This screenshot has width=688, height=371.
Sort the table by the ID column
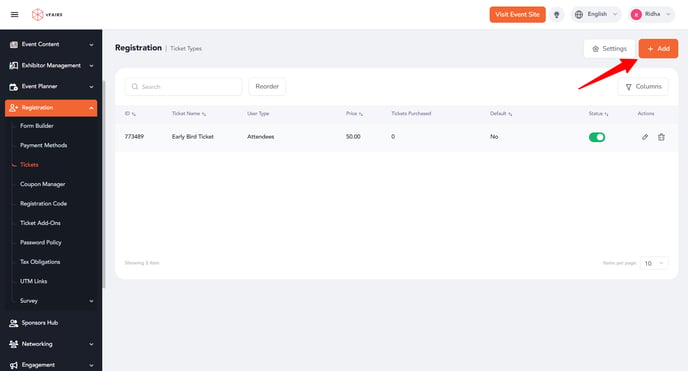[130, 114]
